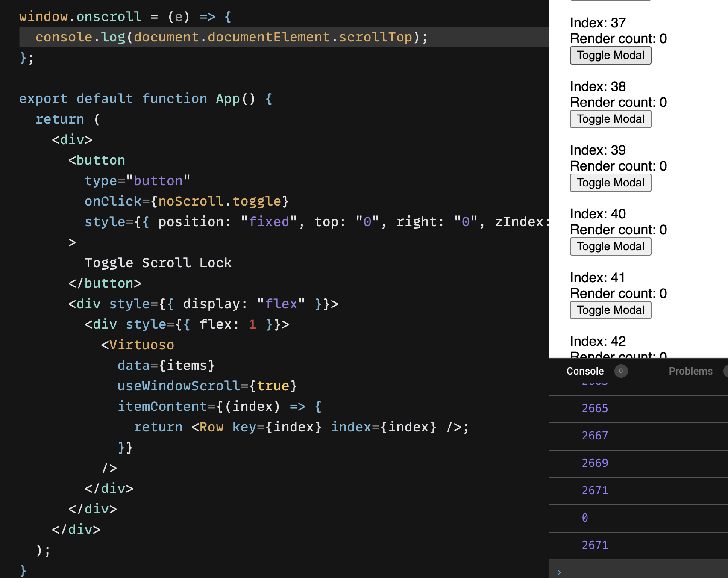Switch to the Problems tab
Screen dimensions: 728x578
690,371
